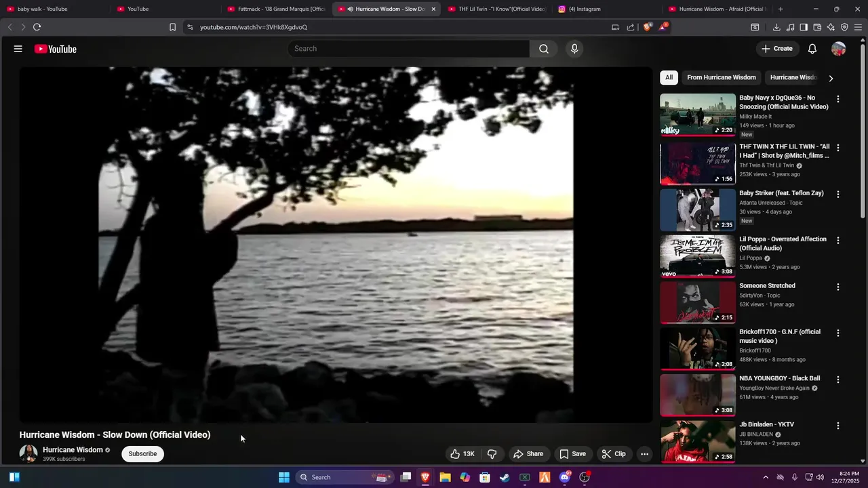Save the video to a playlist

573,454
